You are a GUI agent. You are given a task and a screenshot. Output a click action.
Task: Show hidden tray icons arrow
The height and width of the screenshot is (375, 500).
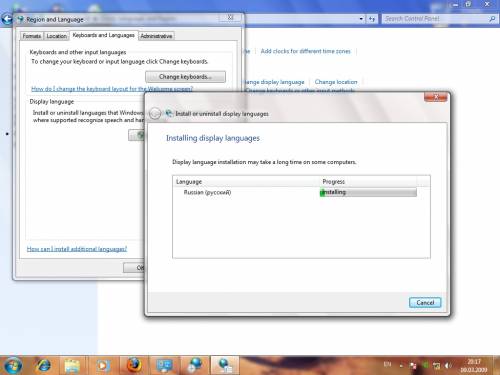coord(401,366)
